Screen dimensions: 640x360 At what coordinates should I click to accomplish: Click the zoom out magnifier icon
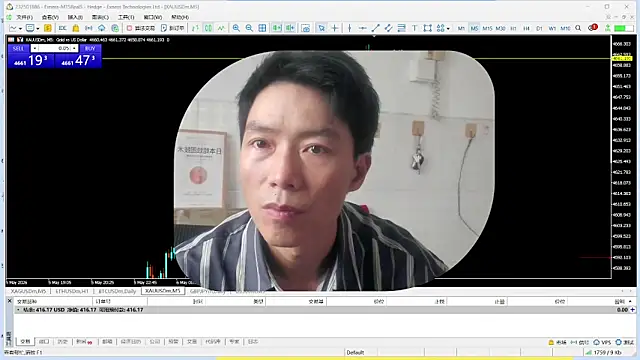tap(249, 28)
